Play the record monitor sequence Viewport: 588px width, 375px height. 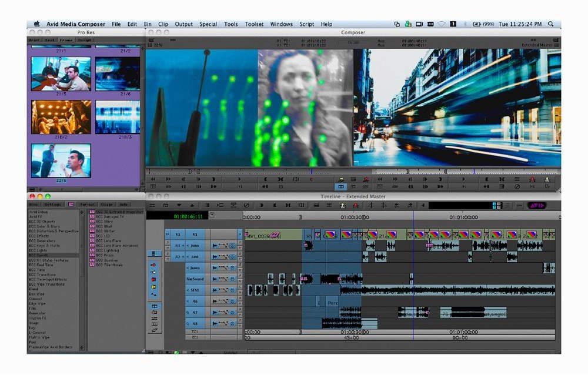(x=463, y=179)
